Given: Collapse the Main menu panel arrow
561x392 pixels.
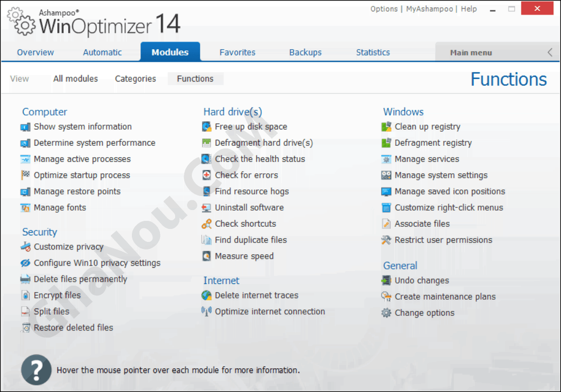Looking at the screenshot, I should pyautogui.click(x=550, y=52).
